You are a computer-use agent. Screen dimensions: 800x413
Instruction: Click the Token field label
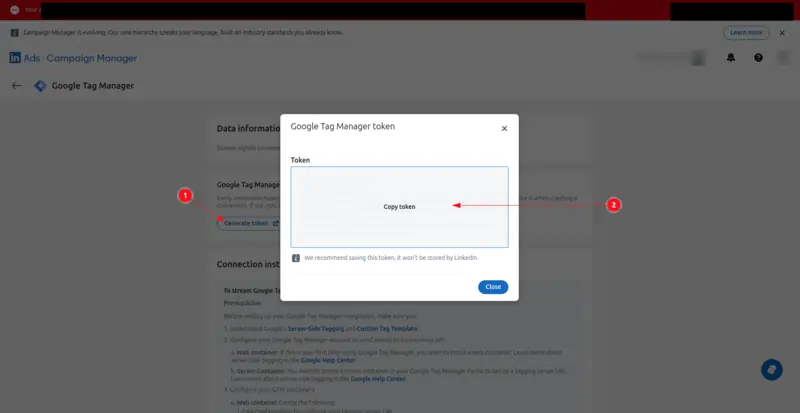click(x=300, y=160)
